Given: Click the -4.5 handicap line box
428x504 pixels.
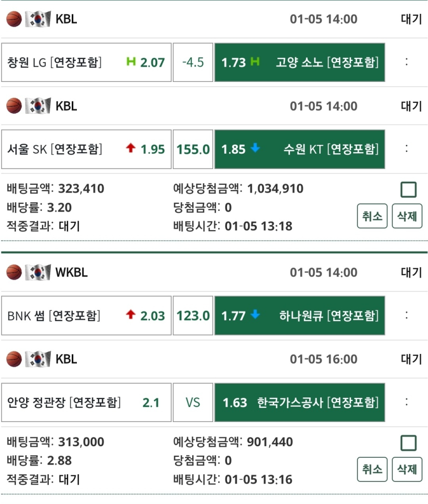Looking at the screenshot, I should (193, 62).
